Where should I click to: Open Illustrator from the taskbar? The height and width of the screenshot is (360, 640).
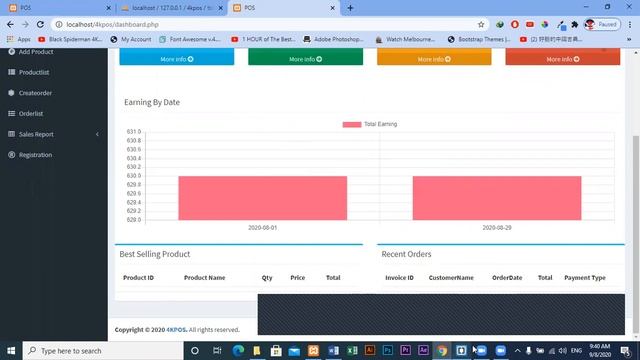click(370, 350)
